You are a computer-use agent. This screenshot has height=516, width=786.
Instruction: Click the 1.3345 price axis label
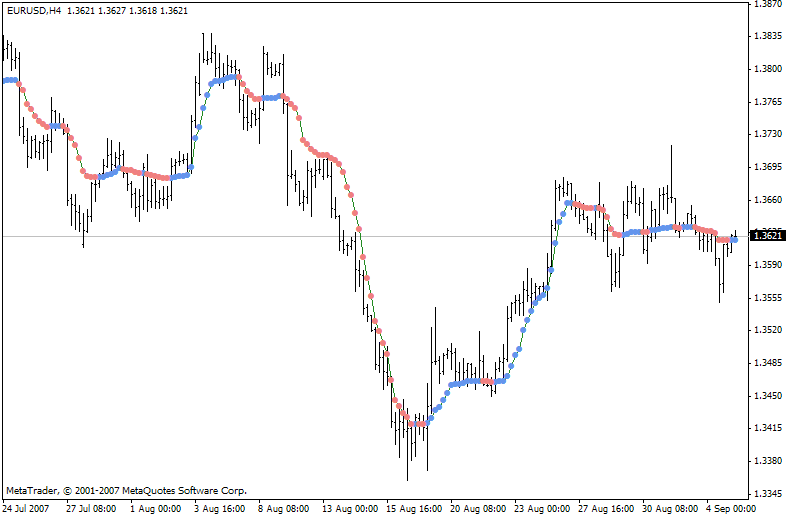coord(767,494)
